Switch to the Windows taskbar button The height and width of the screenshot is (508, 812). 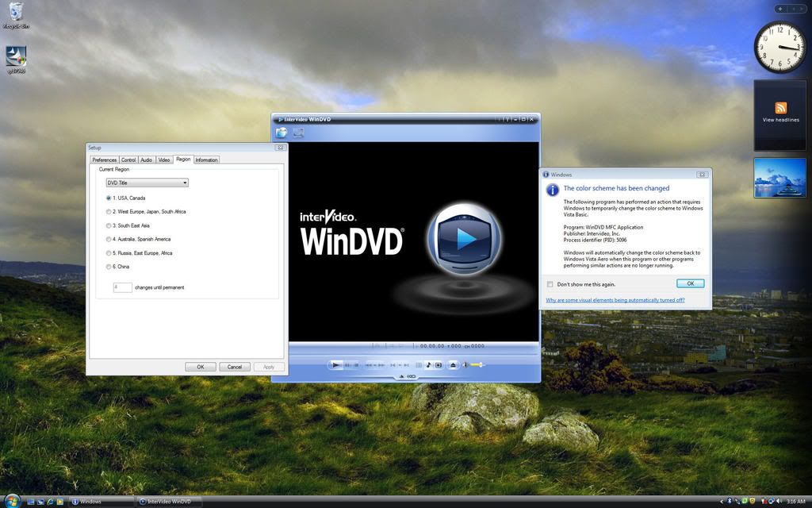pos(101,502)
